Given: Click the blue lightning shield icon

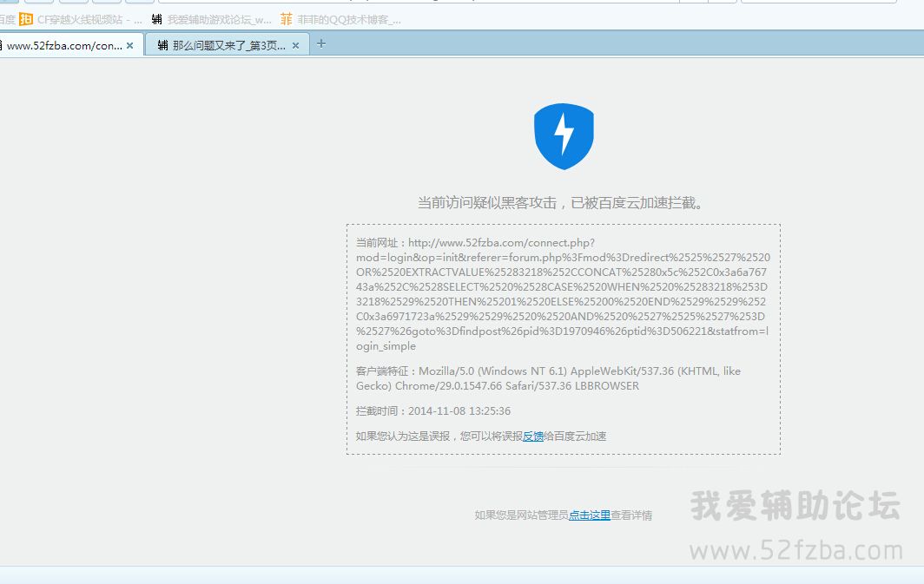Looking at the screenshot, I should click(564, 136).
